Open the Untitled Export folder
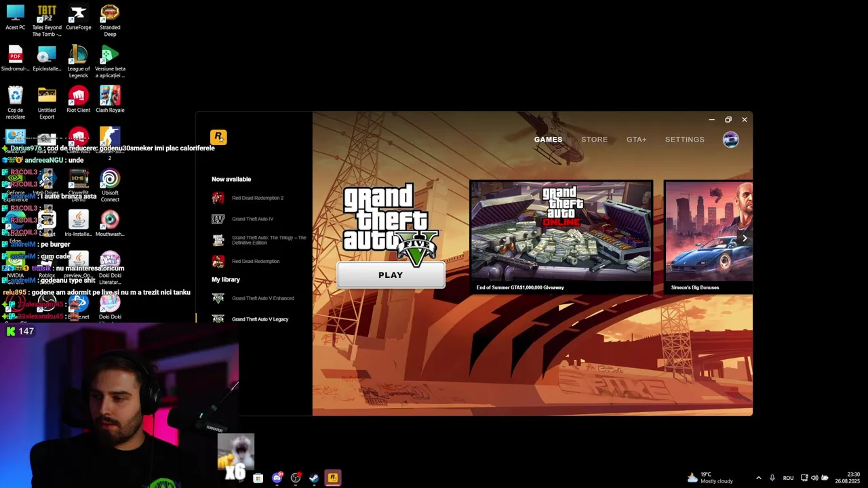 coord(47,104)
